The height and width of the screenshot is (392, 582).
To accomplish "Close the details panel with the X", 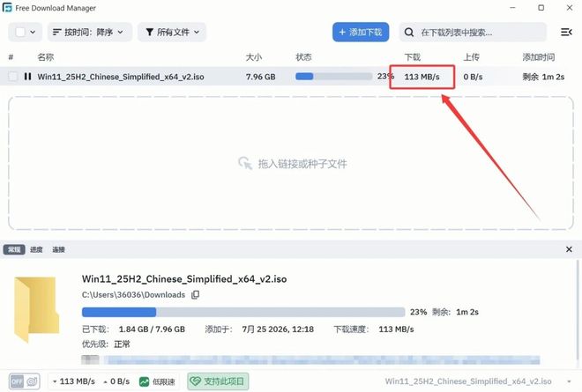I will pyautogui.click(x=569, y=249).
